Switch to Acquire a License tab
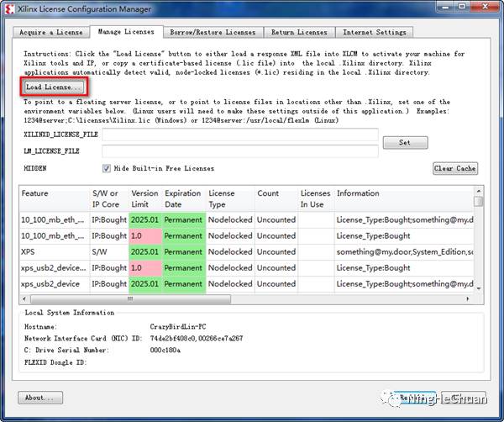Image resolution: width=504 pixels, height=422 pixels. pos(51,33)
